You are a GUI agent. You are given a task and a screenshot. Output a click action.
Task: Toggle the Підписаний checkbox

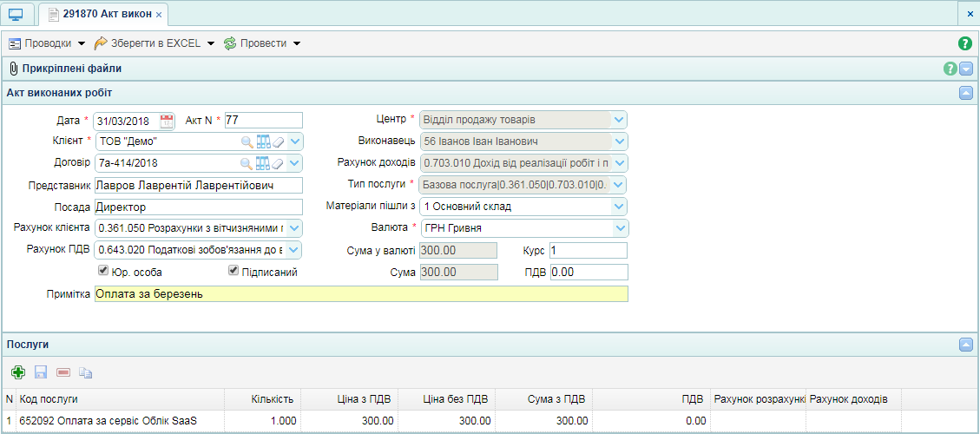point(233,271)
